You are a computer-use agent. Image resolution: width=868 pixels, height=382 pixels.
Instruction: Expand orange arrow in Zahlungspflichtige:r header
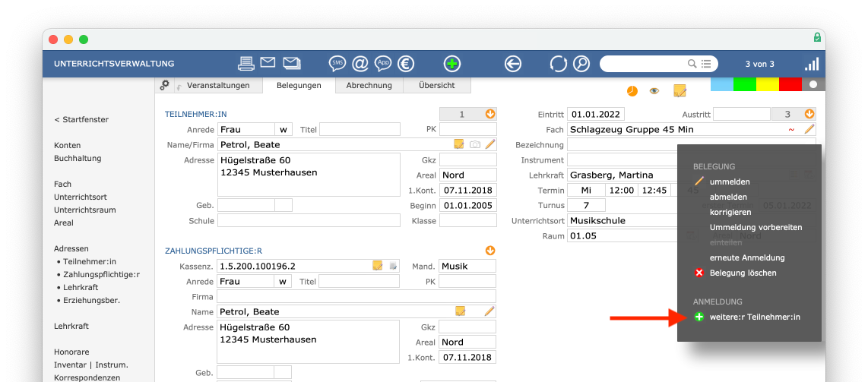click(490, 251)
